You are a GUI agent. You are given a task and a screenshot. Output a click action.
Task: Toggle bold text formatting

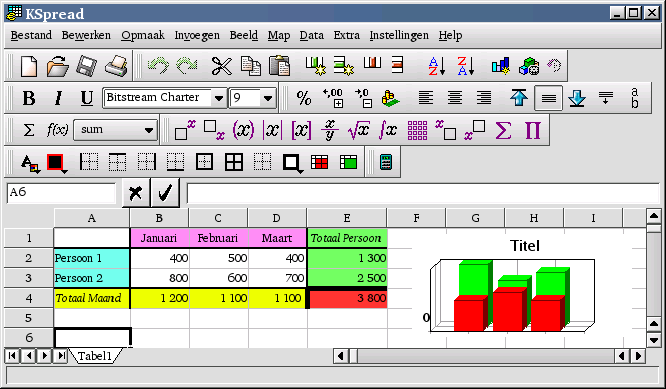click(x=29, y=98)
